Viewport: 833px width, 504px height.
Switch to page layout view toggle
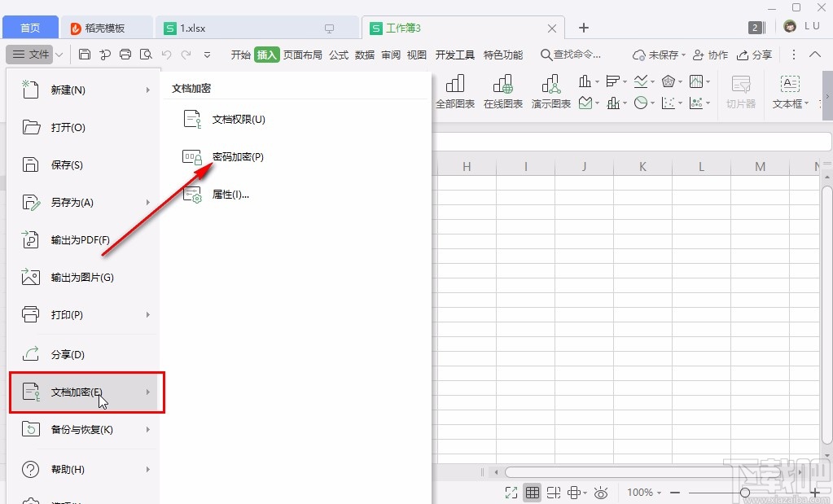tap(574, 492)
